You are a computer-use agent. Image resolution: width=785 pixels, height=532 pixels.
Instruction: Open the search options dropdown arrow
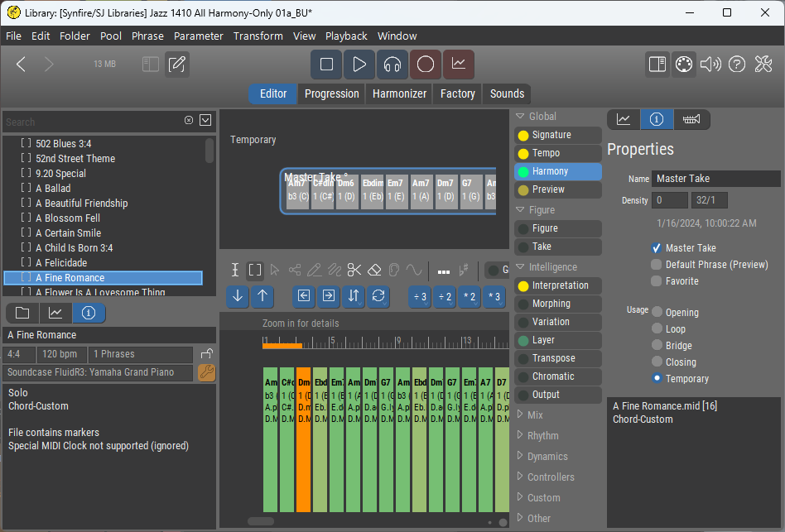pyautogui.click(x=205, y=121)
